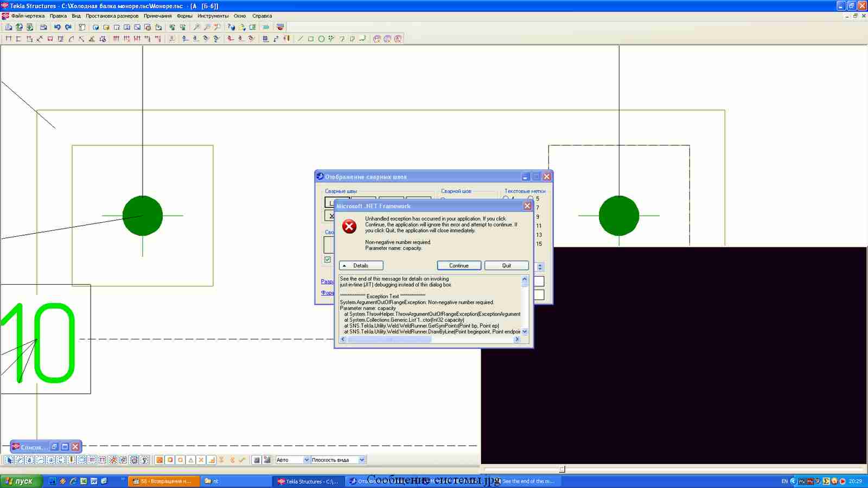Click the Redo arrow in the top toolbar
Viewport: 868px width, 488px height.
68,27
